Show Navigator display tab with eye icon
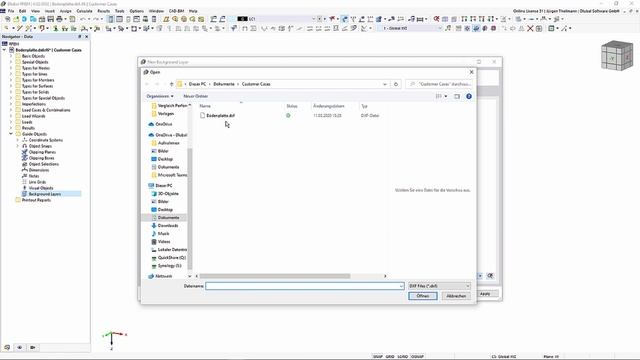The image size is (640, 360). [20, 347]
